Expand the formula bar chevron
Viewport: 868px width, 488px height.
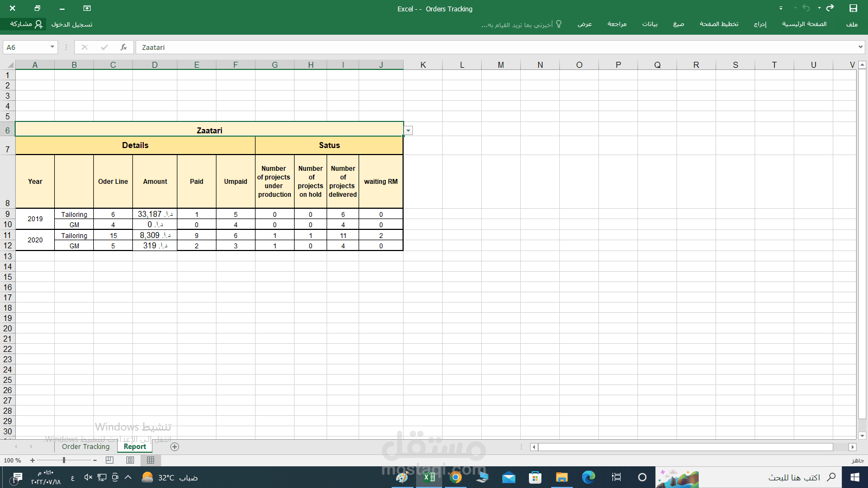click(860, 47)
